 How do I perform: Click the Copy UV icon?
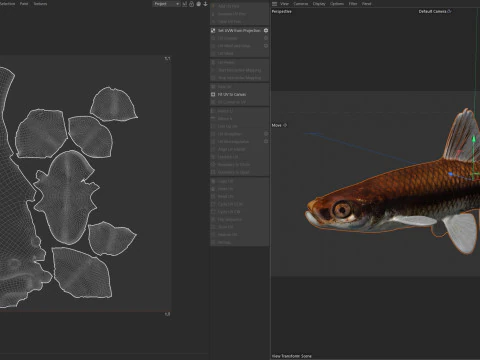coord(213,181)
